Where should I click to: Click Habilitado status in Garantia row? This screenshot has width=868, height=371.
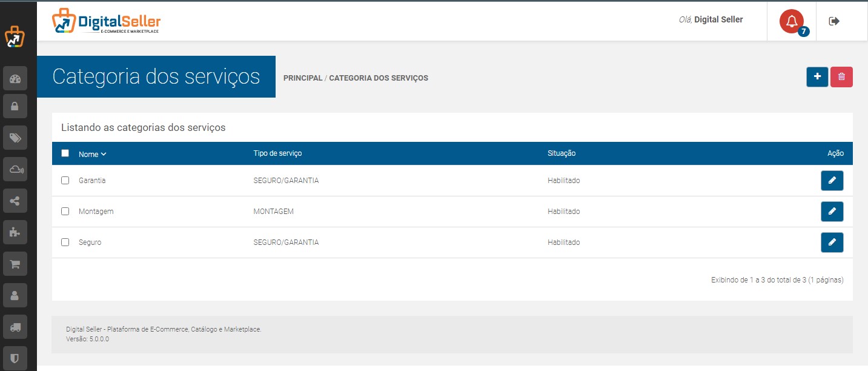[x=564, y=181]
